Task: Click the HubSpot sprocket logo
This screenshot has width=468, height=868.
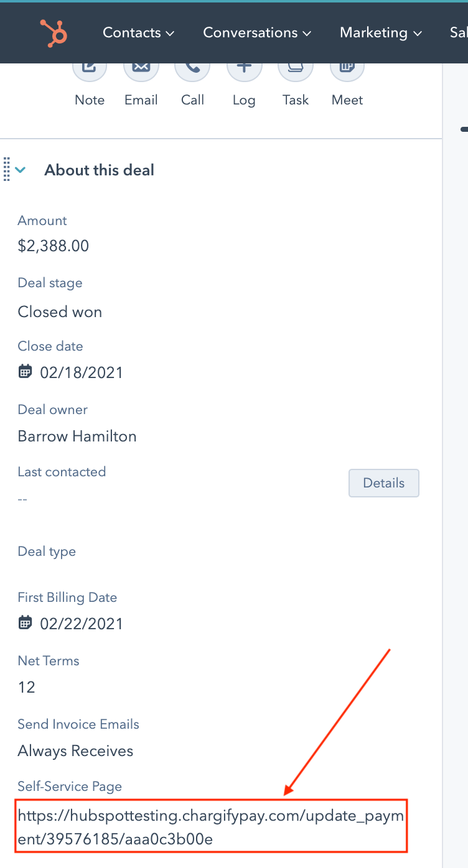Action: click(54, 33)
